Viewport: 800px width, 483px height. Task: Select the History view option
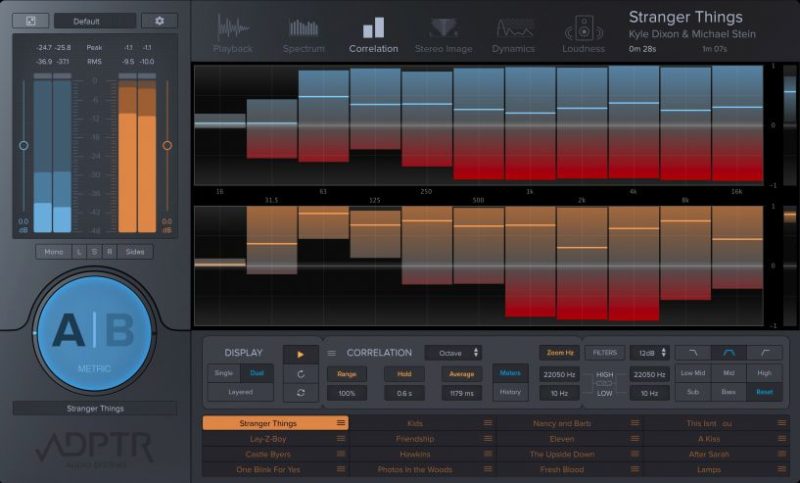pos(510,392)
